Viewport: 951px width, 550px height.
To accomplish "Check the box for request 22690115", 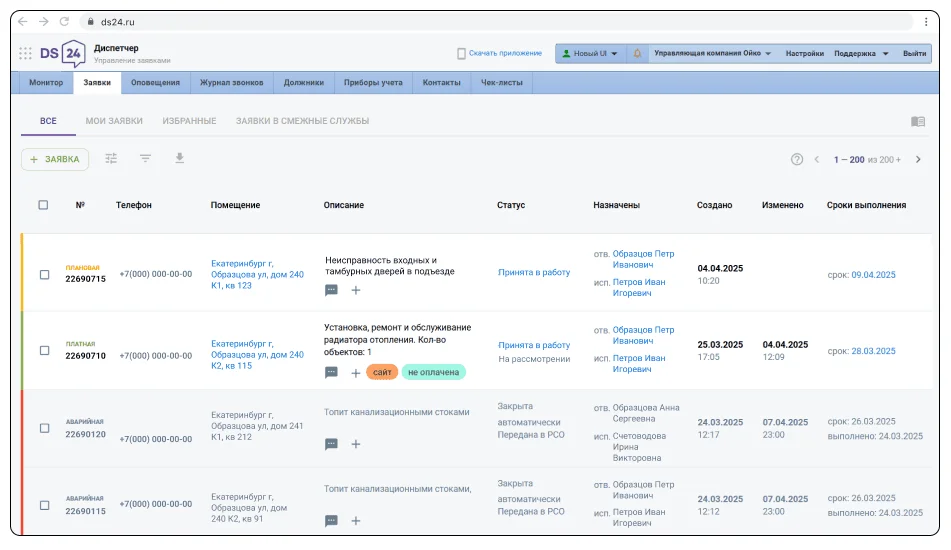I will click(44, 505).
